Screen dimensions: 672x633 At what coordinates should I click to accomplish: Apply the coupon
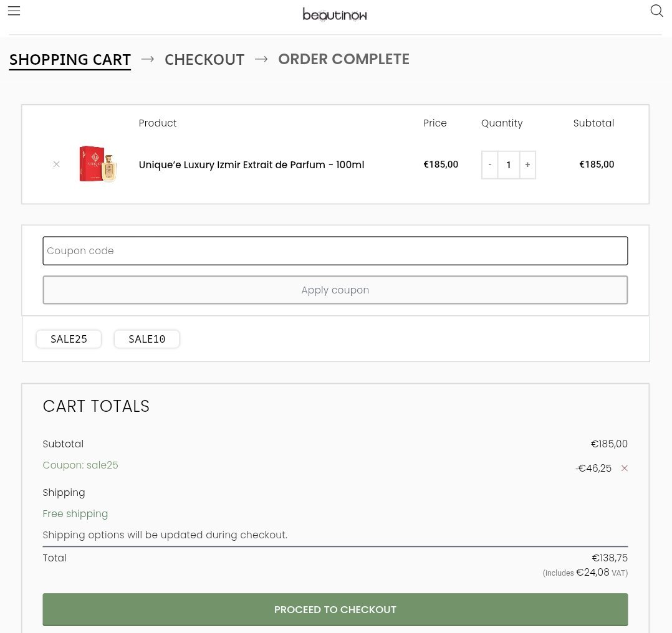tap(335, 290)
